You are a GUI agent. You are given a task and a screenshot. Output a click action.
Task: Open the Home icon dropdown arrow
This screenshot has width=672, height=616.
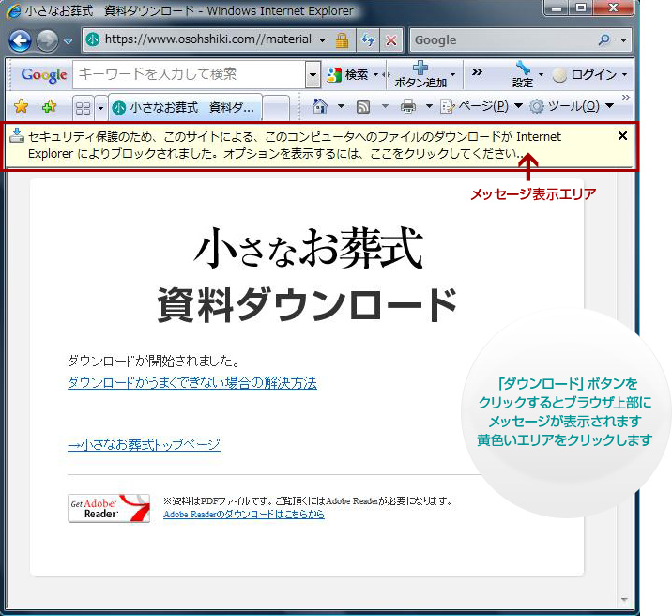(x=341, y=106)
